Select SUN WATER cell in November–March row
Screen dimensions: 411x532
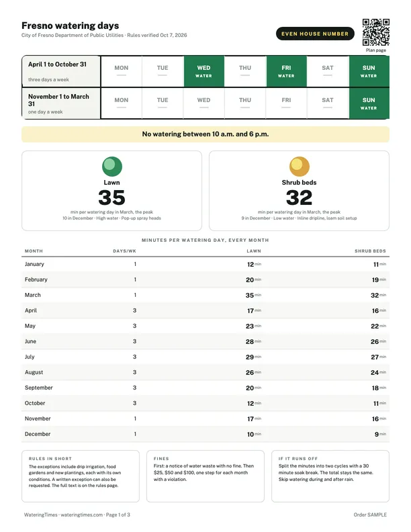coord(369,103)
